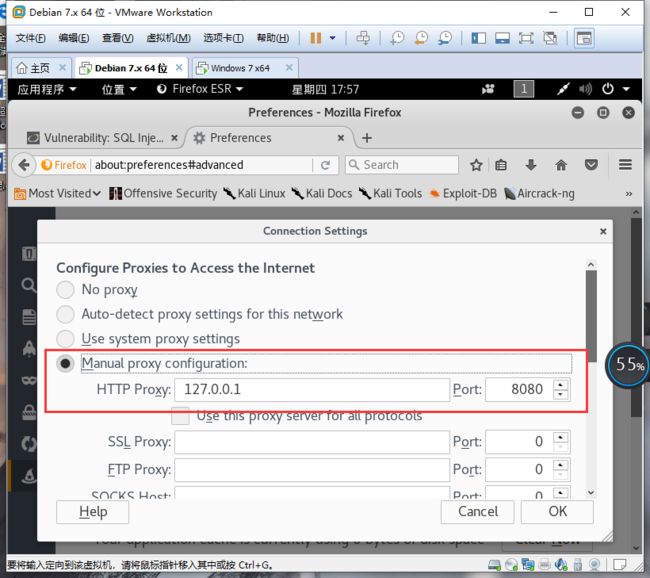Screen dimensions: 650x578
Task: Select Manual proxy configuration radio button
Action: click(x=65, y=364)
